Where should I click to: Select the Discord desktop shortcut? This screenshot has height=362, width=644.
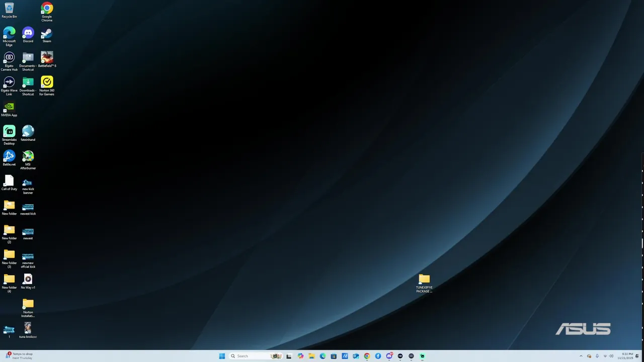pos(28,35)
